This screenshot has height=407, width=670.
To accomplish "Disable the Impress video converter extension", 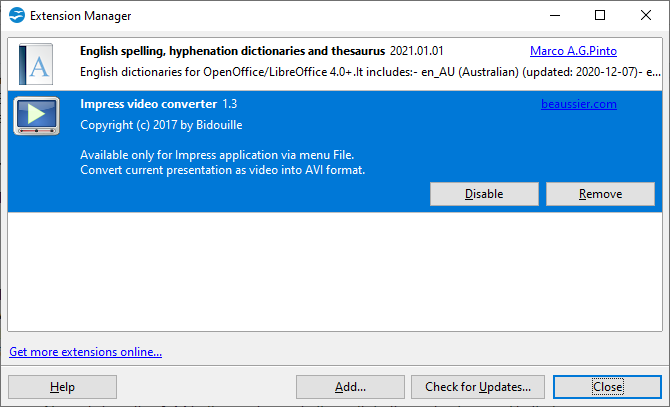I will (x=484, y=194).
